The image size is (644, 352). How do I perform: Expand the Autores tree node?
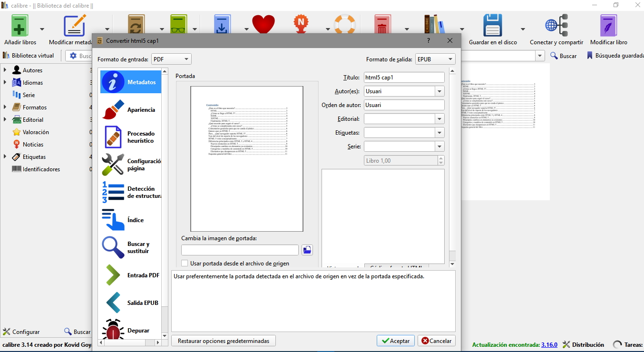pyautogui.click(x=5, y=70)
